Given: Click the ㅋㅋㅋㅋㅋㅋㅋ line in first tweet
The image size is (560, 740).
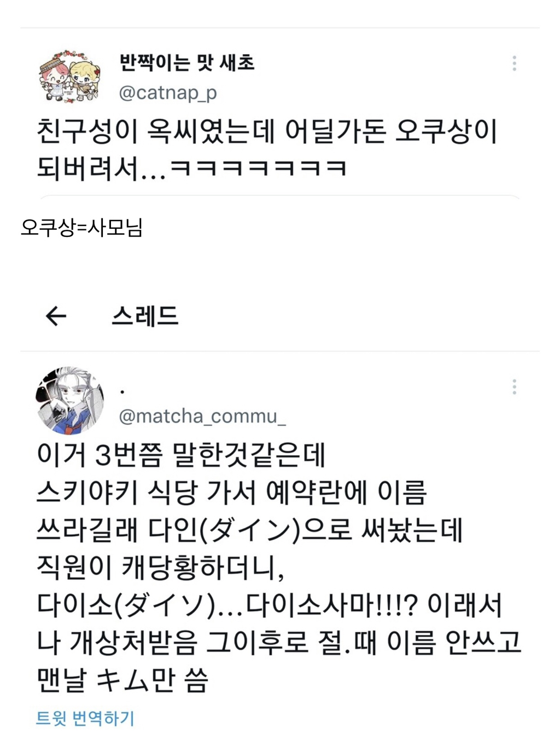Looking at the screenshot, I should tap(192, 168).
